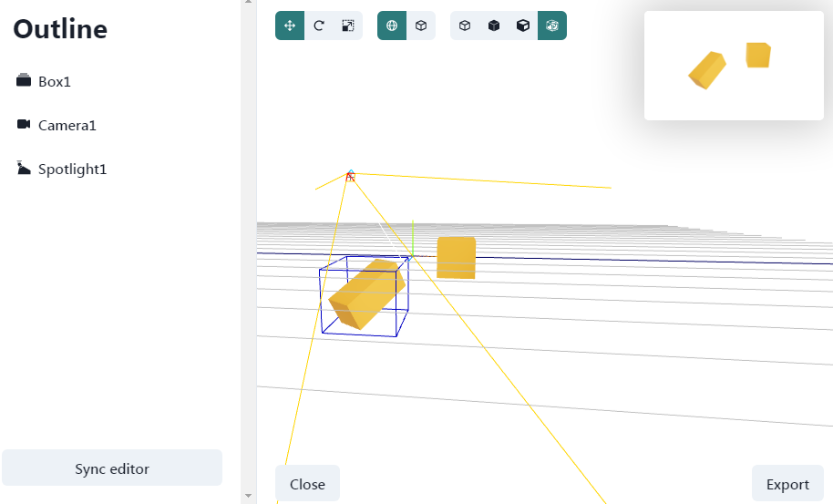Image resolution: width=833 pixels, height=504 pixels.
Task: Select Spotlight1 label in the Outline
Action: pos(72,170)
